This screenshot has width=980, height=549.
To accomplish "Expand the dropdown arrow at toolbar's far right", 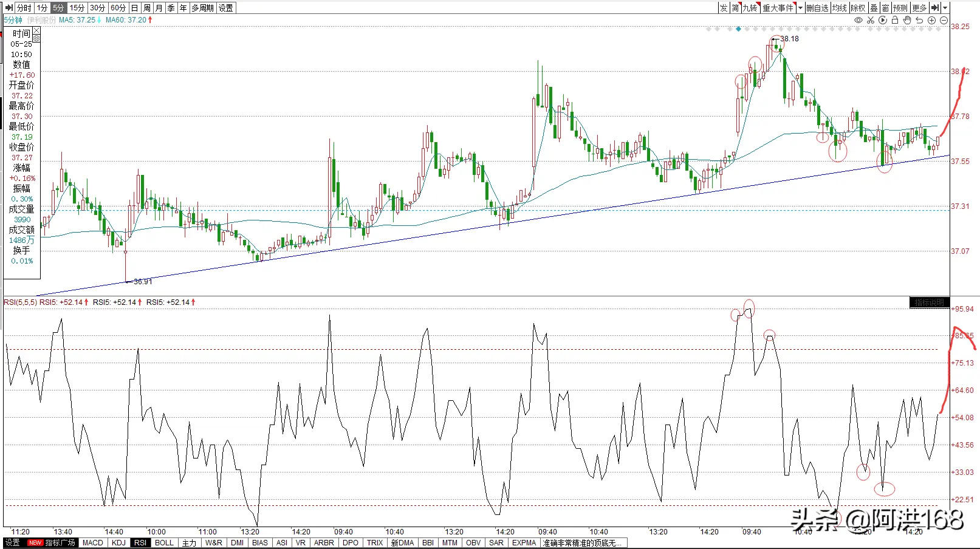I will pyautogui.click(x=945, y=8).
